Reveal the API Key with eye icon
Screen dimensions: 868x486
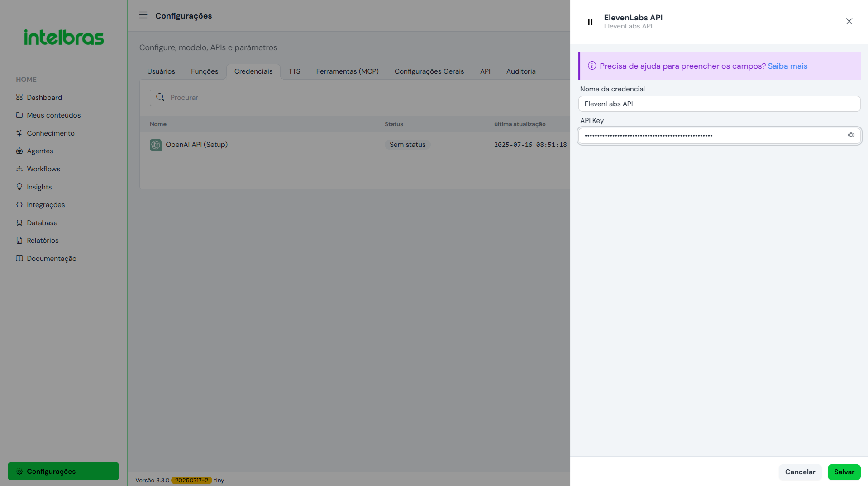851,135
